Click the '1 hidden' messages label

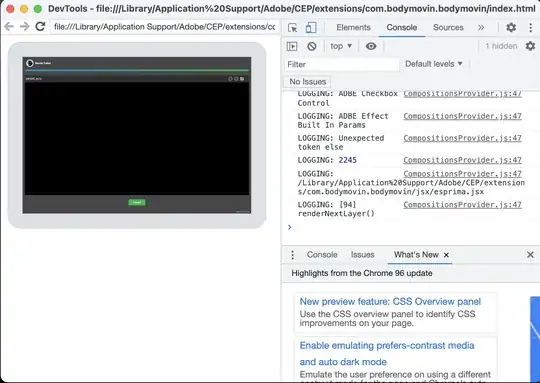[501, 46]
